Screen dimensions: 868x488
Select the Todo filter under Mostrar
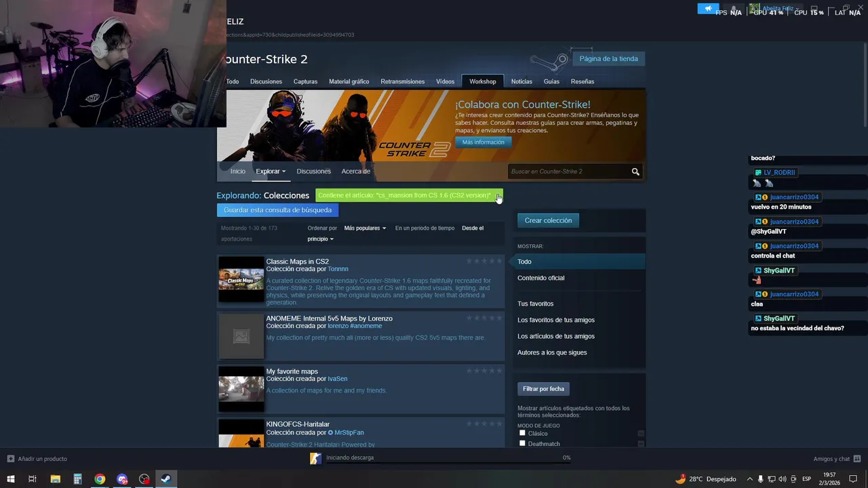click(x=579, y=262)
